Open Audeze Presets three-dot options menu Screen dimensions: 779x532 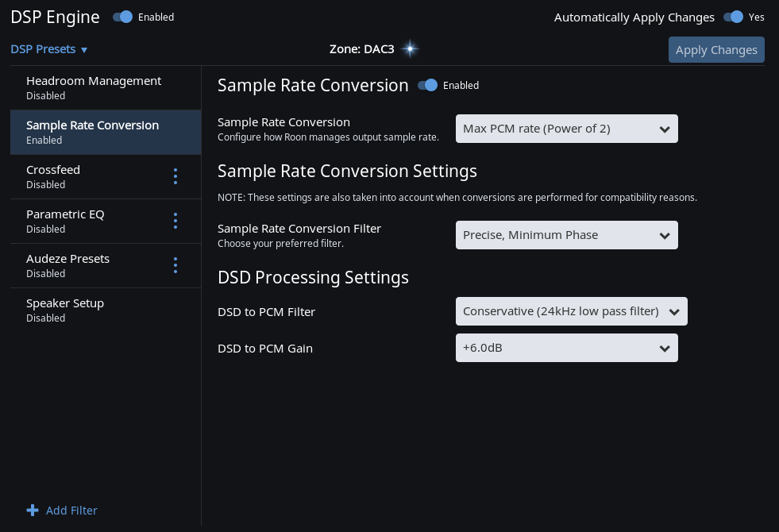[x=175, y=265]
